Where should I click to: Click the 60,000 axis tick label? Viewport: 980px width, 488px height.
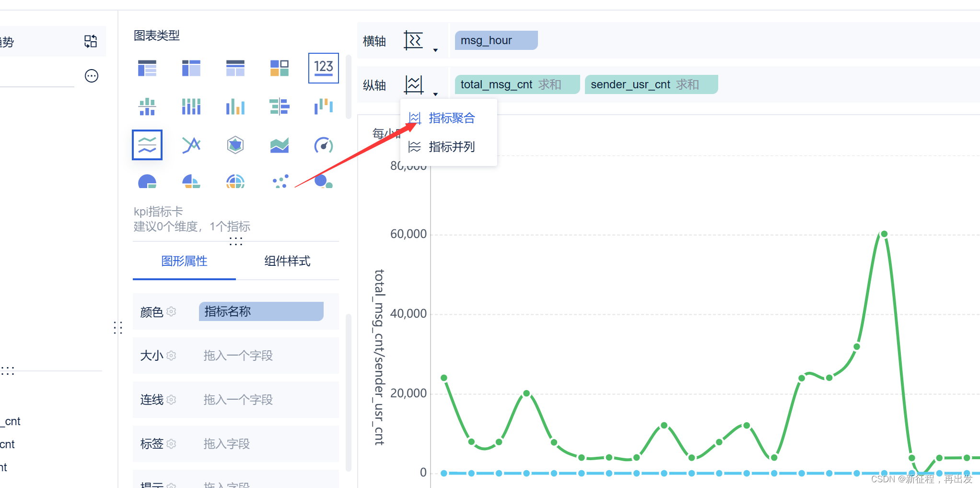[408, 234]
